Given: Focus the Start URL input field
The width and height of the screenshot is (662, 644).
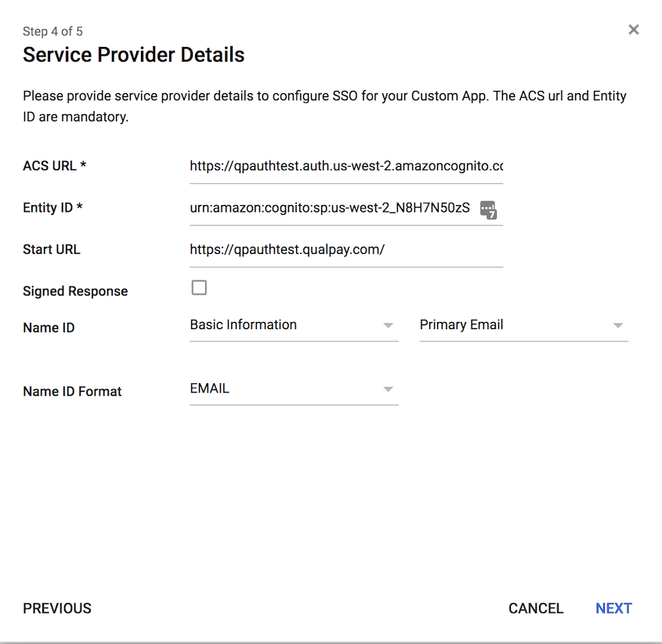Looking at the screenshot, I should point(345,249).
